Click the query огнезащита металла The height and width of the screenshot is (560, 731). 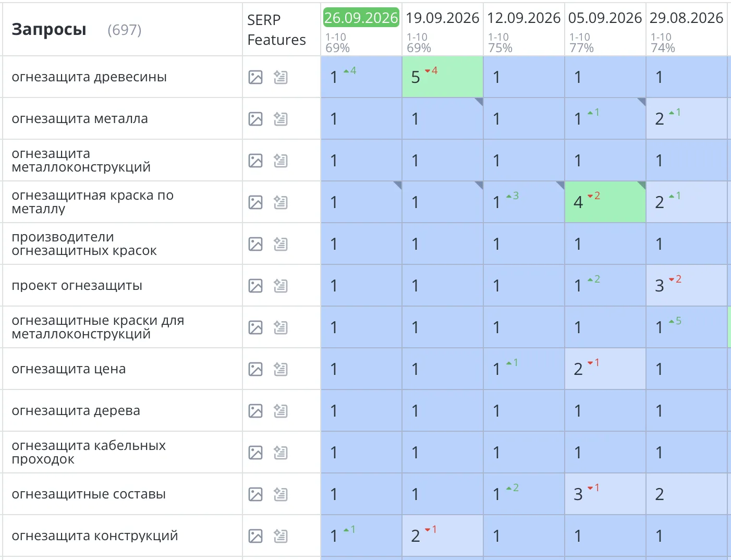[80, 119]
